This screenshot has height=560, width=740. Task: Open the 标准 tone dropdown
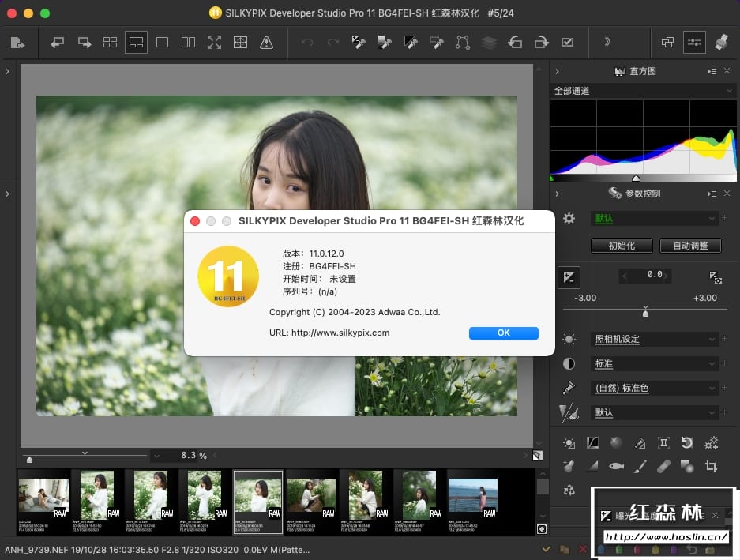(655, 364)
